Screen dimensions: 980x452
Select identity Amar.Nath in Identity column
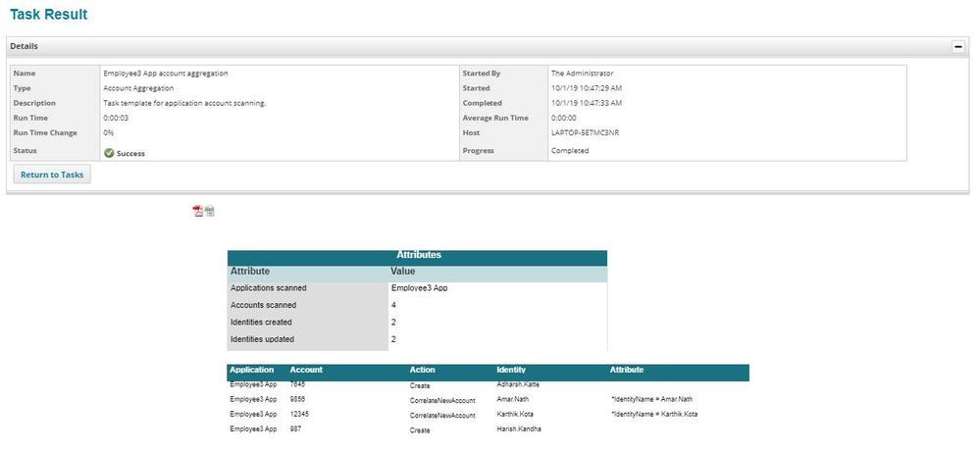click(x=513, y=399)
